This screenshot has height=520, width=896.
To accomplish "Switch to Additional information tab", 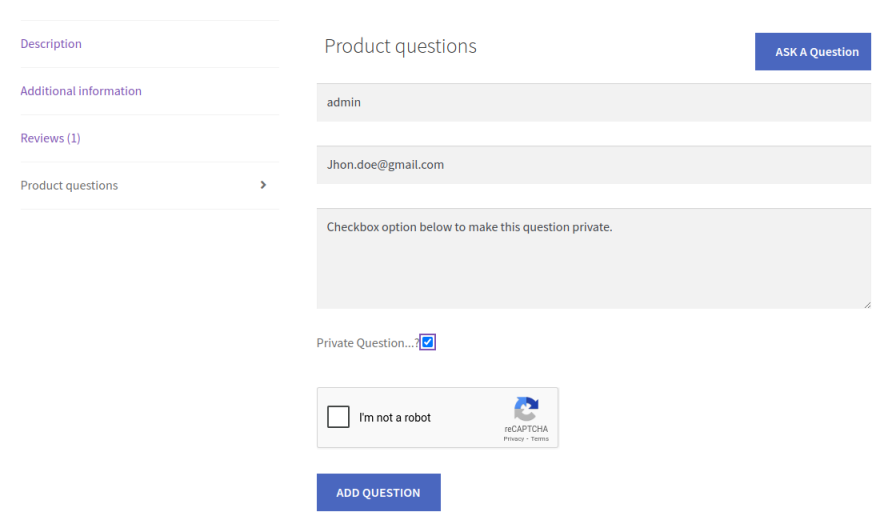I will click(81, 91).
